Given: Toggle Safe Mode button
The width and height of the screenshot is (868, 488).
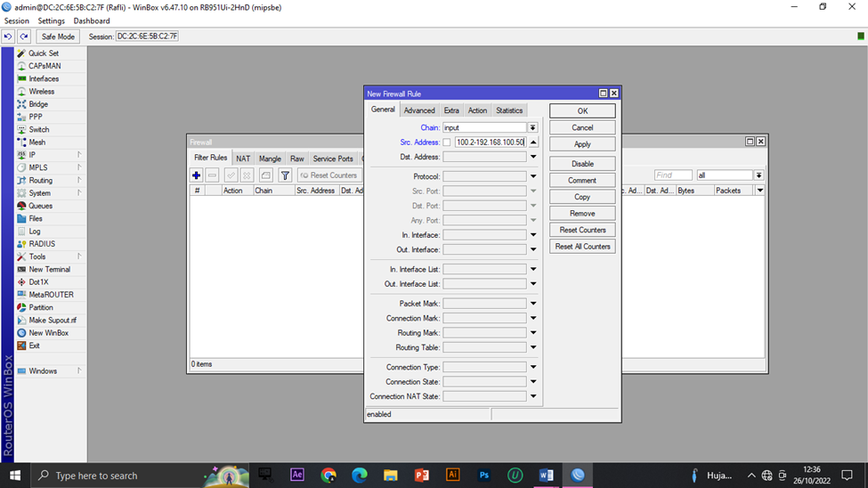Looking at the screenshot, I should tap(58, 37).
